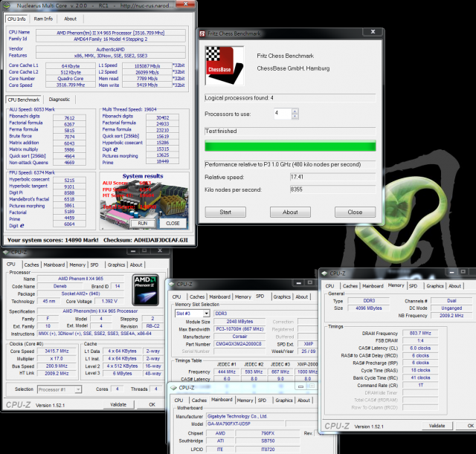
Task: Minimize the CPU-Z Memory window
Action: (451, 272)
